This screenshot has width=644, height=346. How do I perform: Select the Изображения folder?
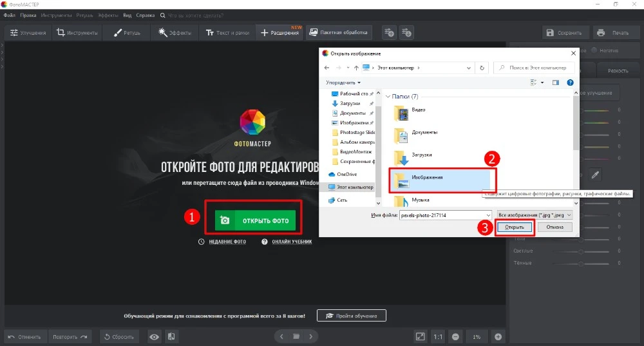tap(426, 178)
